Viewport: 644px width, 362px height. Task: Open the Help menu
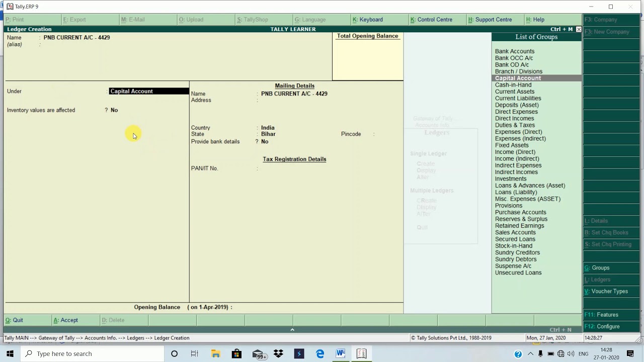point(535,20)
